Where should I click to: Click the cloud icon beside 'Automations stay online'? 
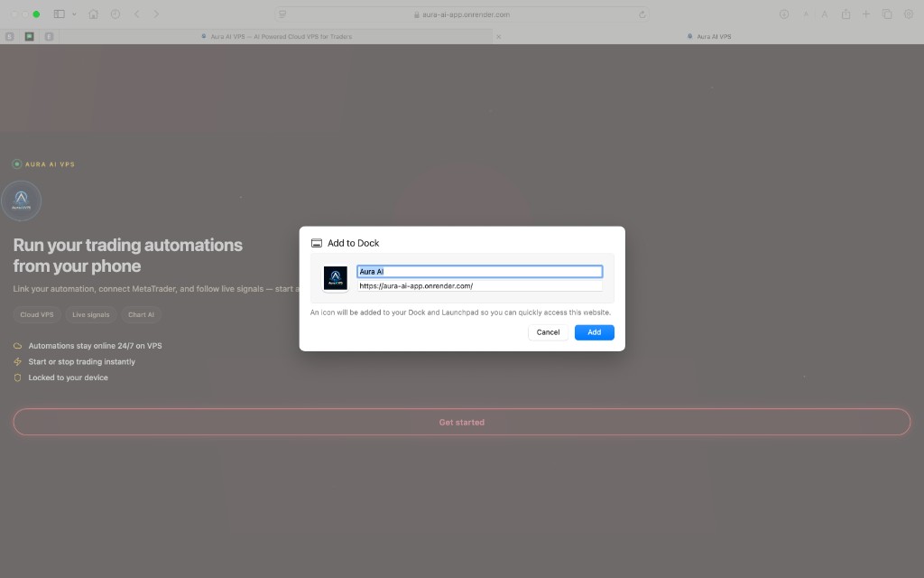18,346
